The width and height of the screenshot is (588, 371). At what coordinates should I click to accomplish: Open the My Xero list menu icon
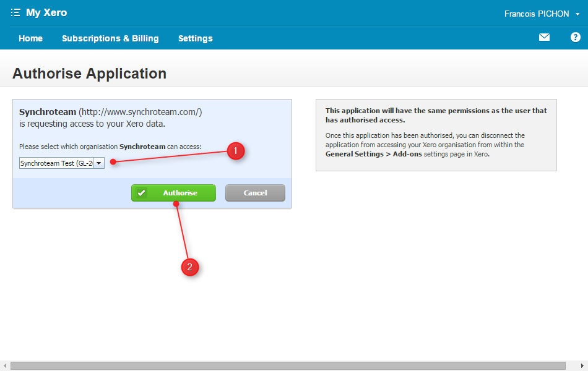point(15,13)
